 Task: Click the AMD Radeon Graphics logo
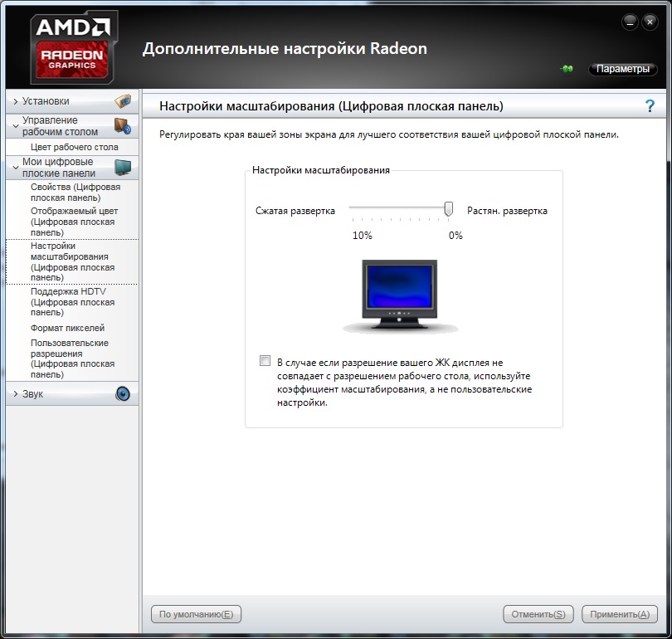pyautogui.click(x=74, y=48)
